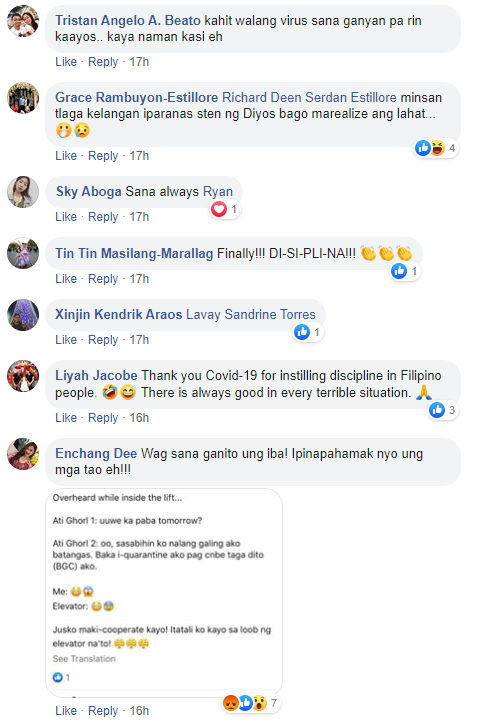Open tagged name Richard Deen Serdan Estillore
Image resolution: width=488 pixels, height=722 pixels.
coord(309,98)
